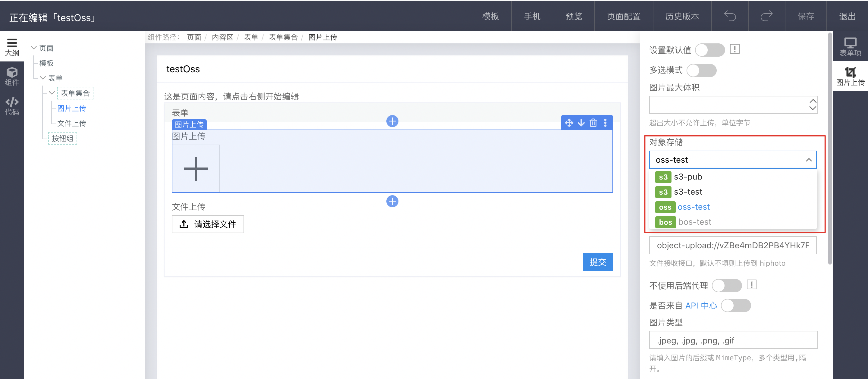Click info icon next to 设置默认值
Screen dimensions: 868x379
(x=734, y=49)
